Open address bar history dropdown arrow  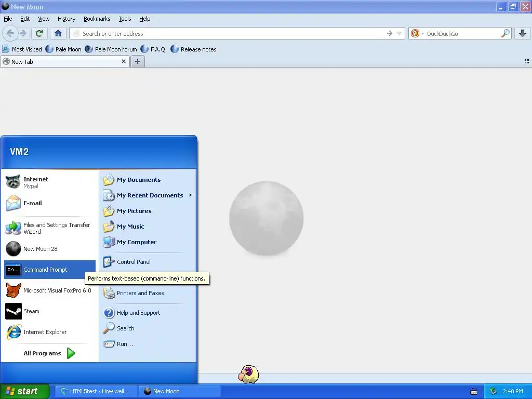pyautogui.click(x=400, y=33)
